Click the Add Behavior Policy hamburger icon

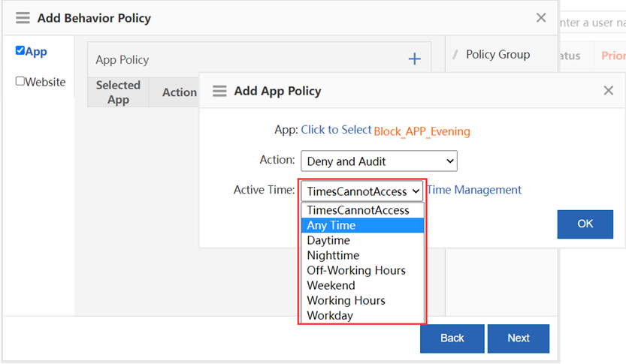coord(23,18)
